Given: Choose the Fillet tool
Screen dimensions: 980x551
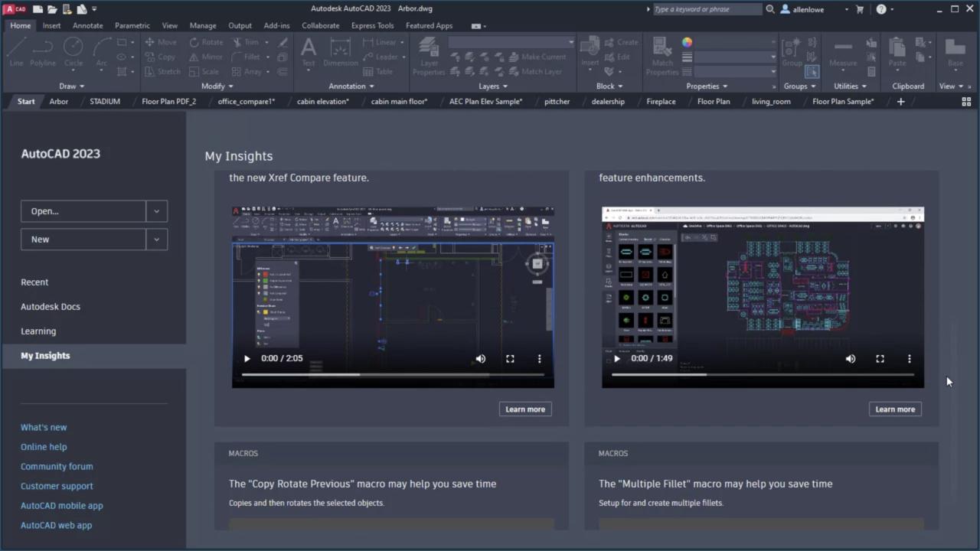Looking at the screenshot, I should coord(246,57).
